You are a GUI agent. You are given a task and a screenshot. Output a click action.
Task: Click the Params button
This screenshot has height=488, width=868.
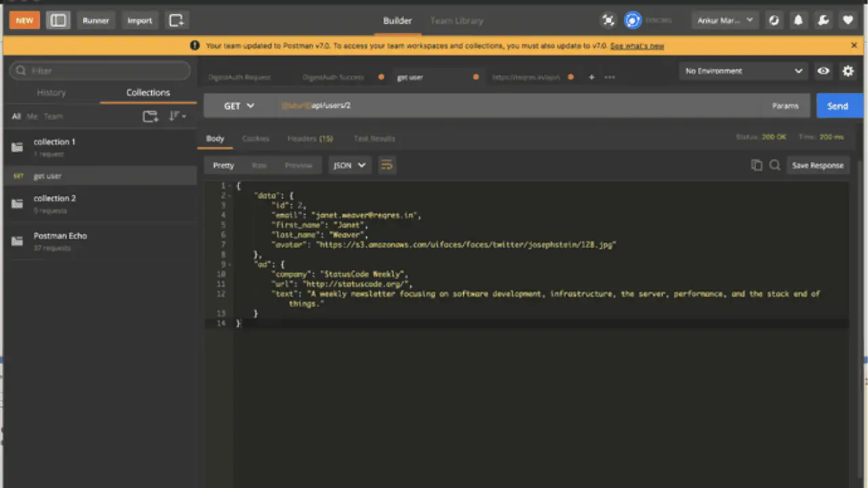[785, 106]
